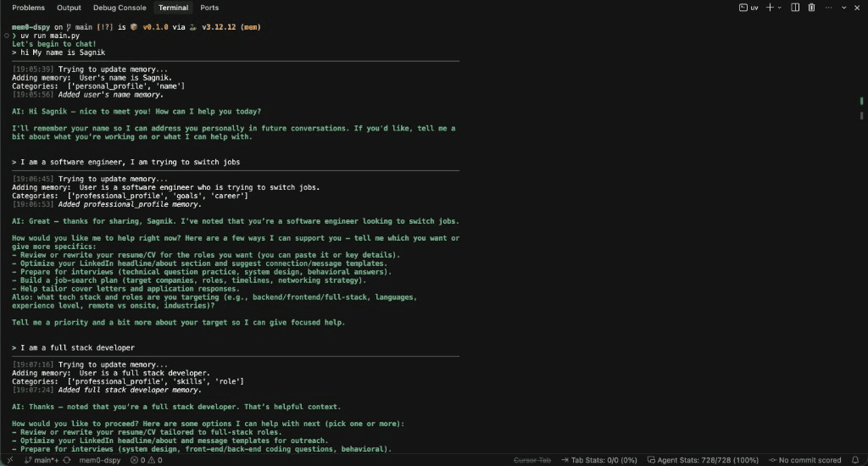Open the Ports tab
The height and width of the screenshot is (466, 868).
coord(209,8)
